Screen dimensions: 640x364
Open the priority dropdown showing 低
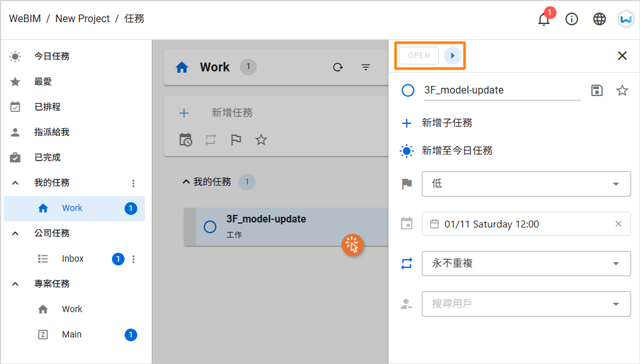526,184
